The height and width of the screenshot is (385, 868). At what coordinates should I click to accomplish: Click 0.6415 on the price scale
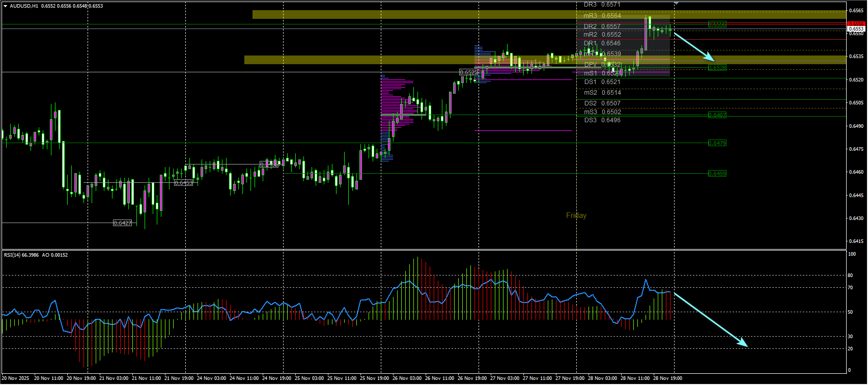tap(856, 241)
